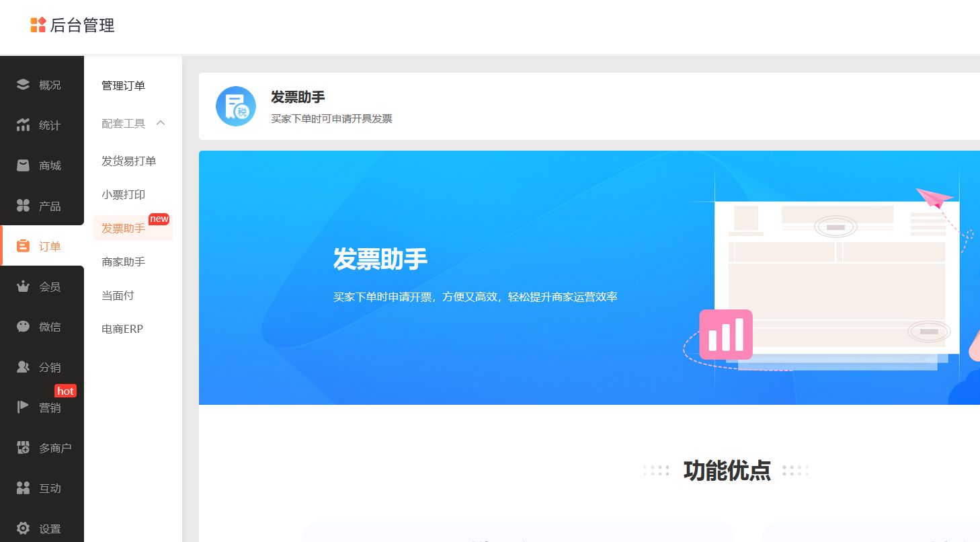Open the 会员 members icon
The image size is (980, 542).
coord(22,286)
